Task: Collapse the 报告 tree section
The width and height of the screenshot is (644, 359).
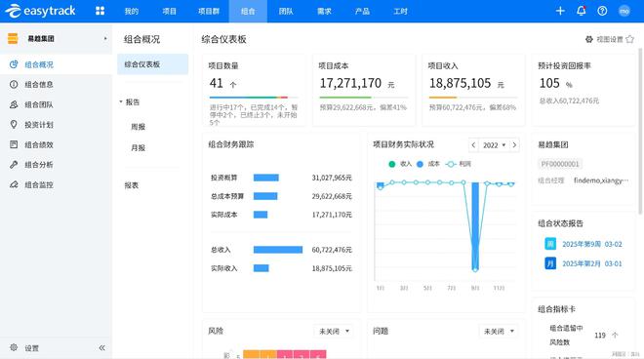Action: click(x=121, y=101)
